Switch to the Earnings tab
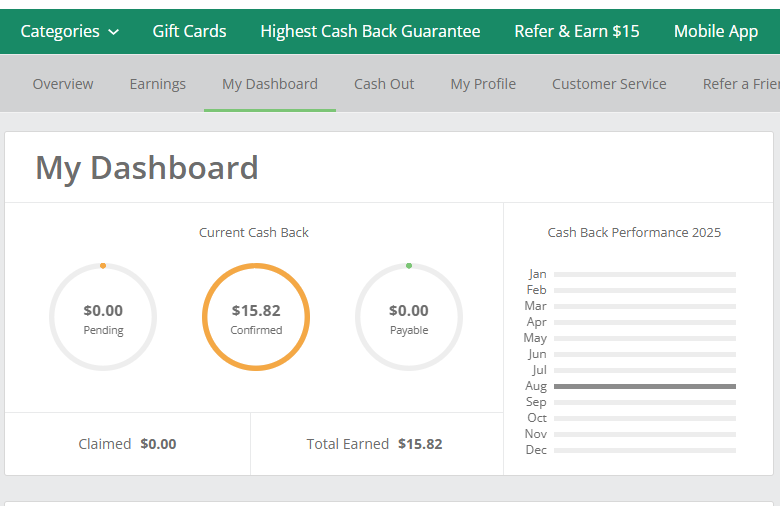780x506 pixels. (157, 84)
